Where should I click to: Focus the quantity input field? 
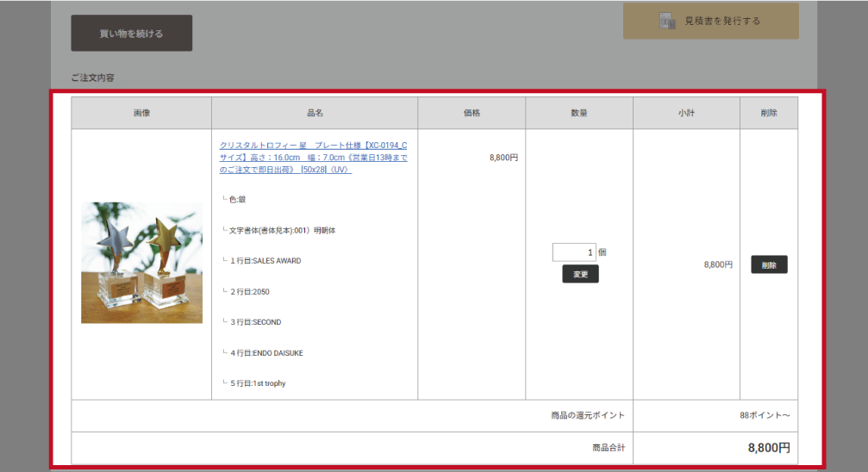tap(573, 252)
